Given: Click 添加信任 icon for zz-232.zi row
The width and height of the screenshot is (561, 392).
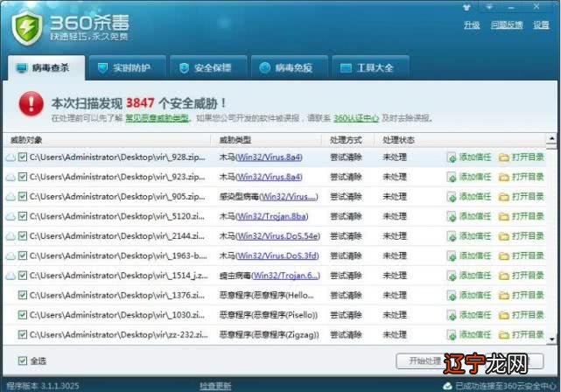Looking at the screenshot, I should pyautogui.click(x=452, y=335).
